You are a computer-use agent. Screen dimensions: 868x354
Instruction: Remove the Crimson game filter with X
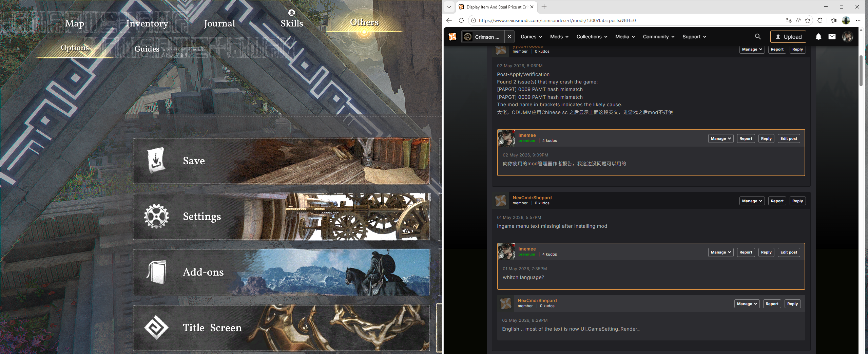pyautogui.click(x=509, y=37)
